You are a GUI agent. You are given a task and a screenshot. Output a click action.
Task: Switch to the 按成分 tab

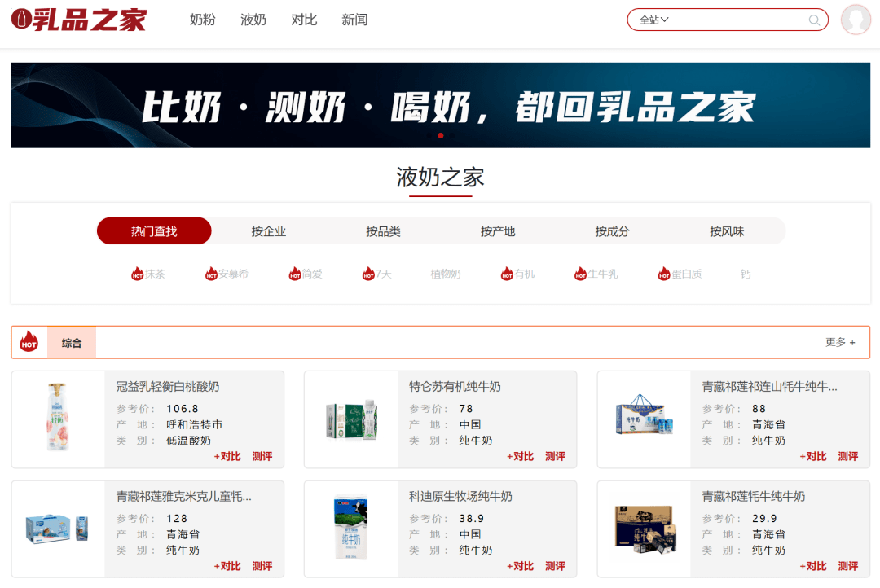coord(612,231)
